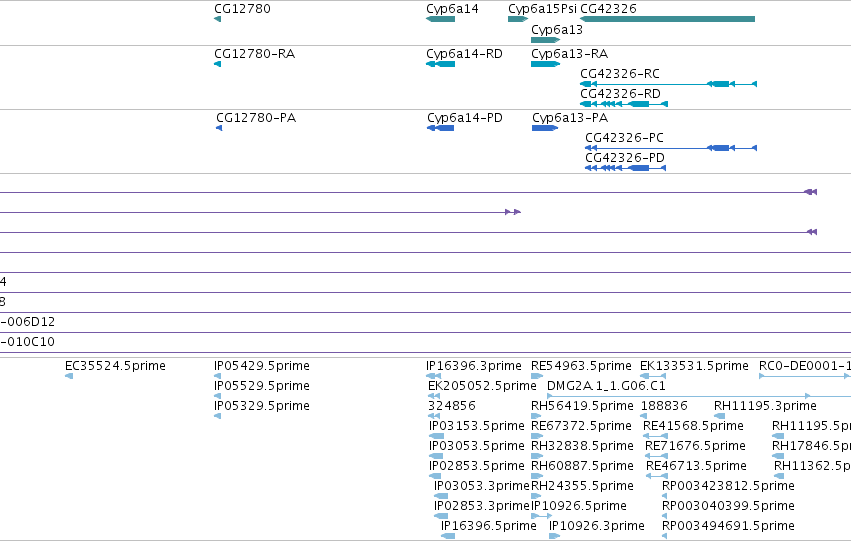This screenshot has height=541, width=851.
Task: Click the EK133531.5prime EST glyph
Action: point(653,376)
